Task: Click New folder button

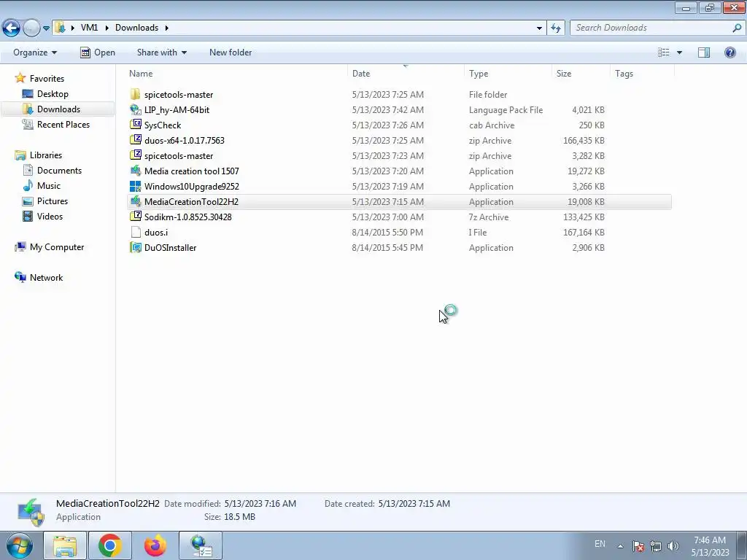Action: [231, 52]
